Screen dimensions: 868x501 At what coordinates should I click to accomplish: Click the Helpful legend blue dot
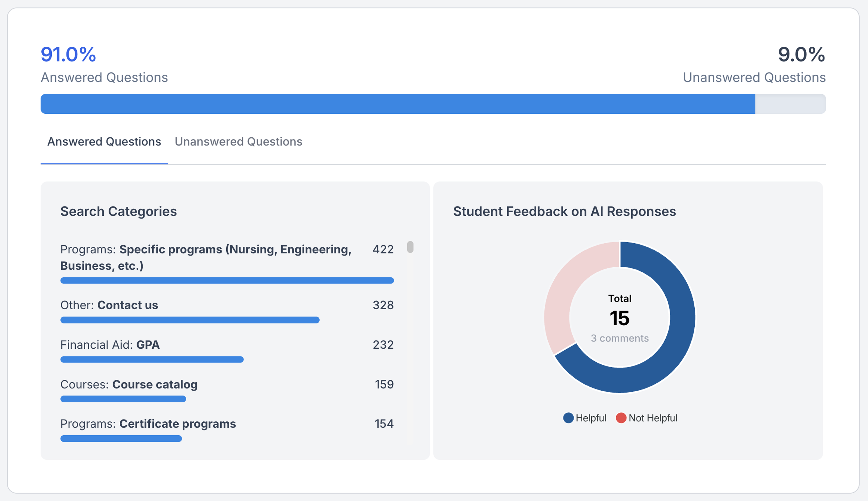coord(568,418)
